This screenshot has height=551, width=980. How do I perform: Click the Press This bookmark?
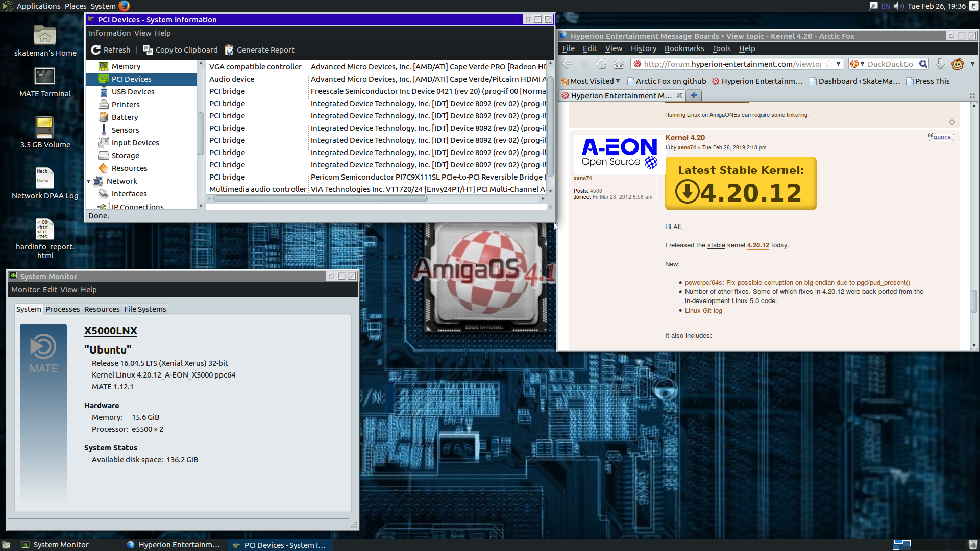tap(928, 81)
